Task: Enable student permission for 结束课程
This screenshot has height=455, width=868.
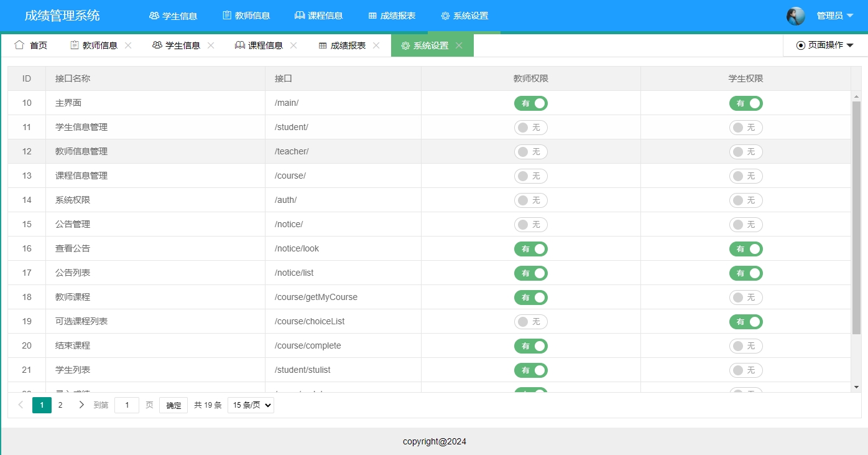Action: point(746,346)
